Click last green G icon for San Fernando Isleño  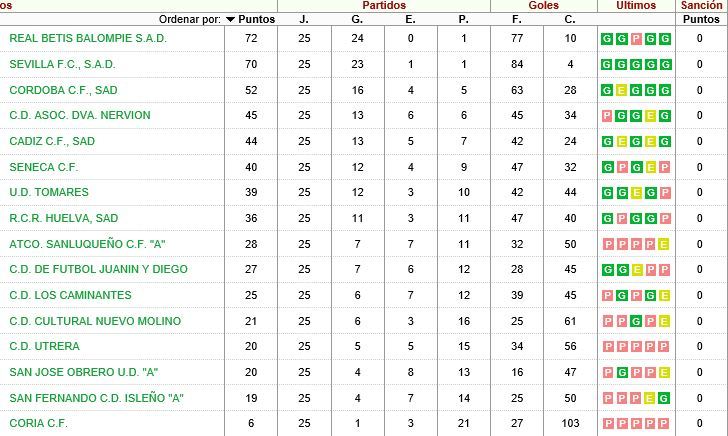click(664, 398)
